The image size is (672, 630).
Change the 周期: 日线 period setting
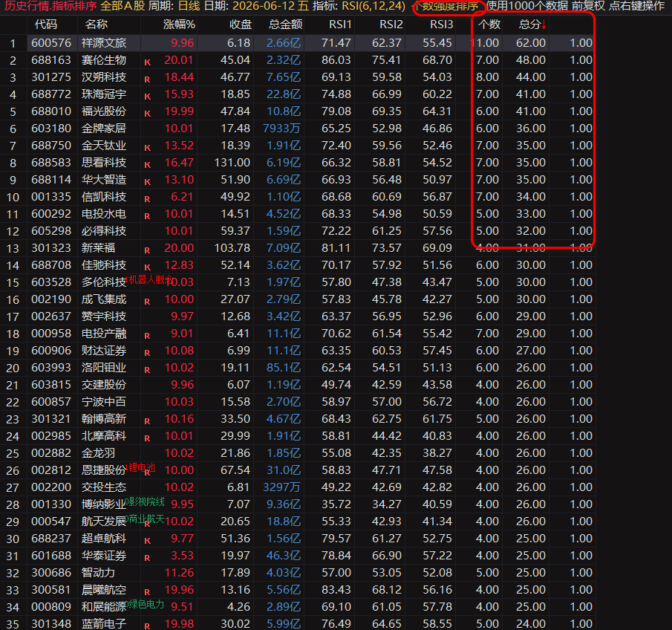point(174,7)
